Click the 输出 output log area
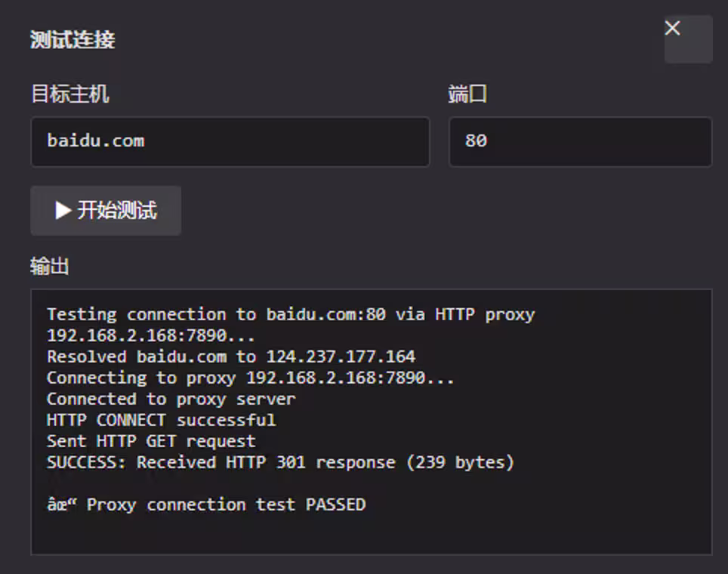 370,423
